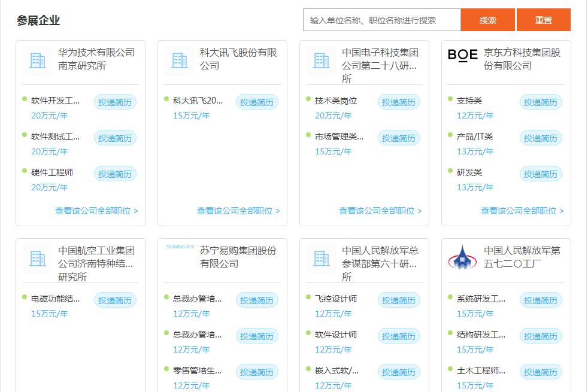This screenshot has width=588, height=392.
Task: Submit resume for 软件测试工... position
Action: coord(115,138)
